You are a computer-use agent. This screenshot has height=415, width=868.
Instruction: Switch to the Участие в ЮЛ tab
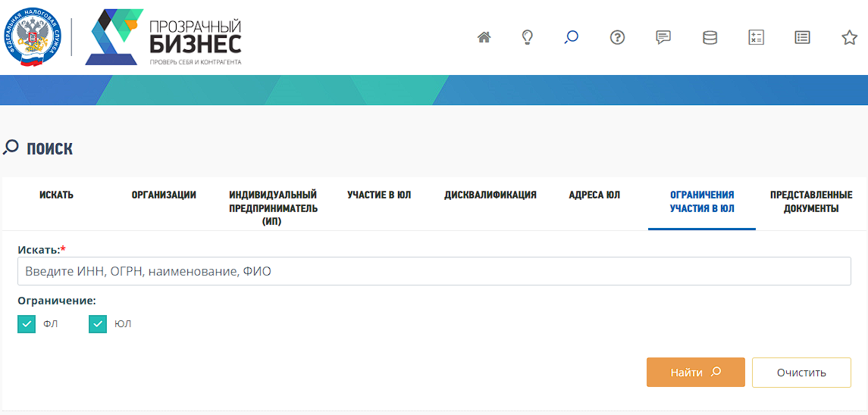[x=379, y=195]
